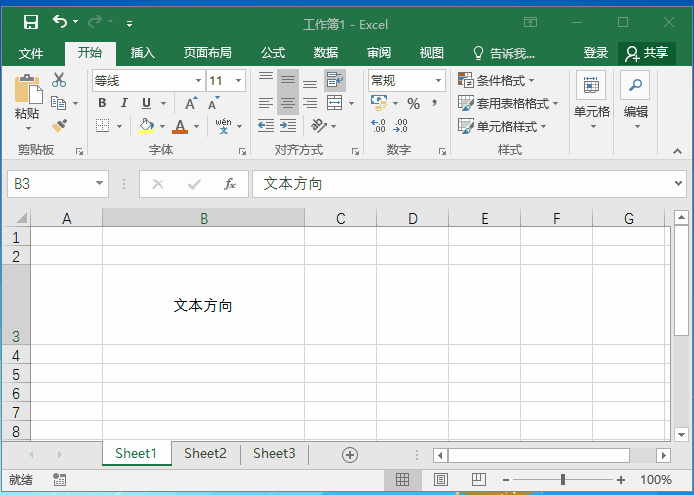
Task: Merge and center cells icon
Action: (335, 103)
